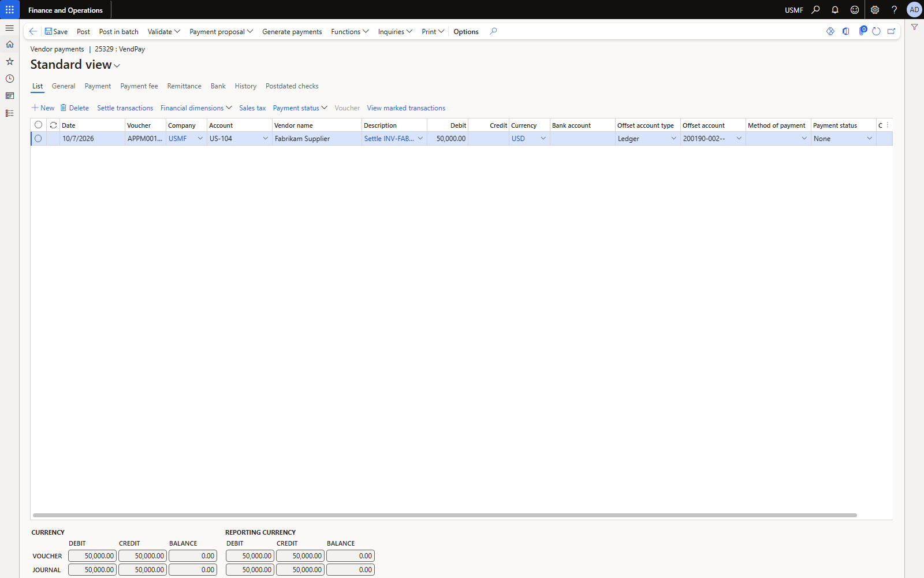Click the Debit 50,000.00 cell
The height and width of the screenshot is (578, 924).
click(448, 139)
